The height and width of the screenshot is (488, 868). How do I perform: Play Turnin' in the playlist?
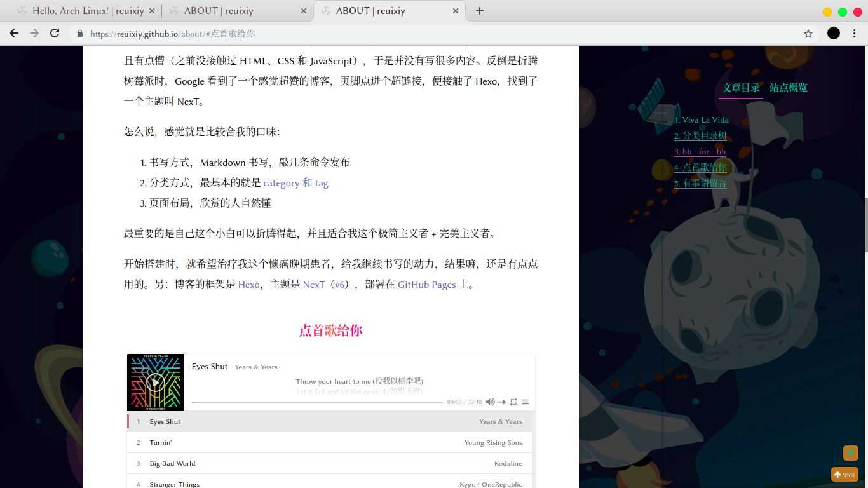[x=330, y=442]
